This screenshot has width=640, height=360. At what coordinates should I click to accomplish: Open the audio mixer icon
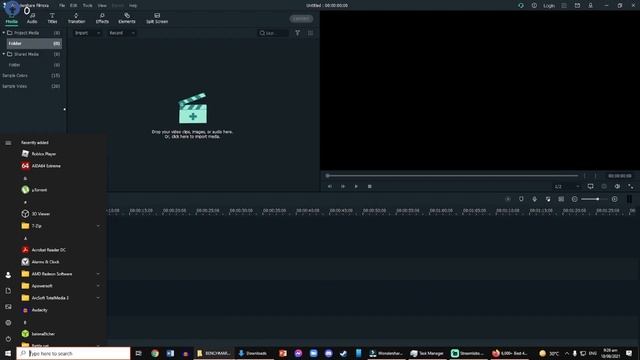tap(548, 199)
